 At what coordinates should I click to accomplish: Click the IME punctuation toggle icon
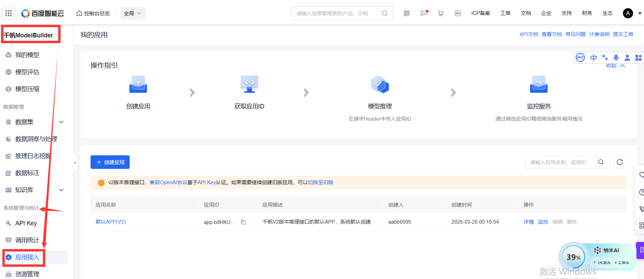(605, 58)
